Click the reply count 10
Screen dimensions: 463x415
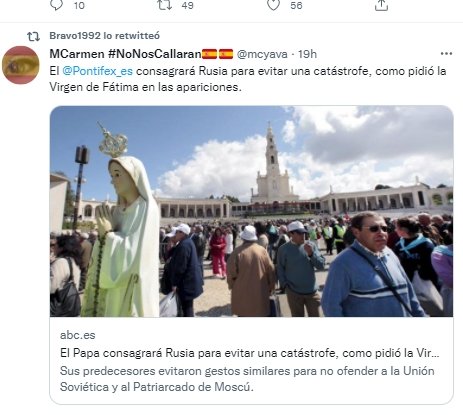79,5
